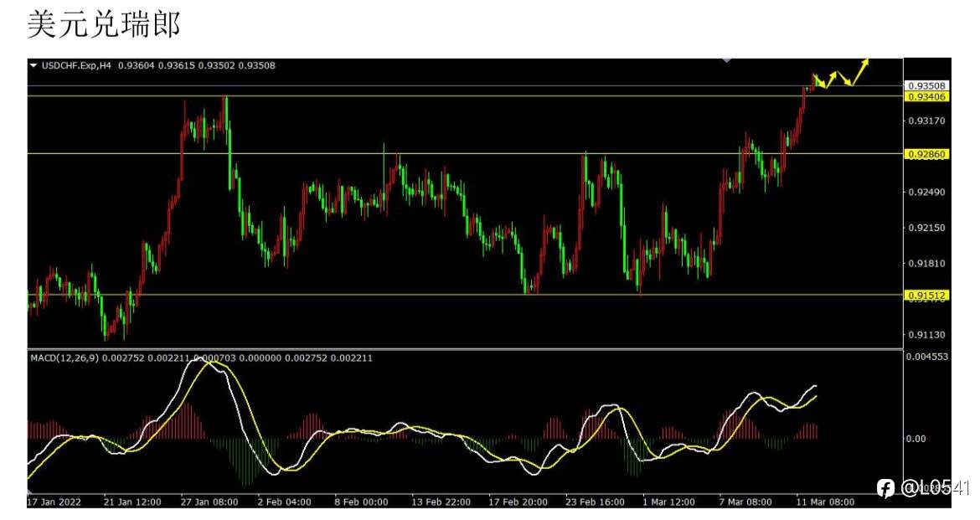Click the 2 Feb 04:00 time label
The image size is (980, 520).
285,502
